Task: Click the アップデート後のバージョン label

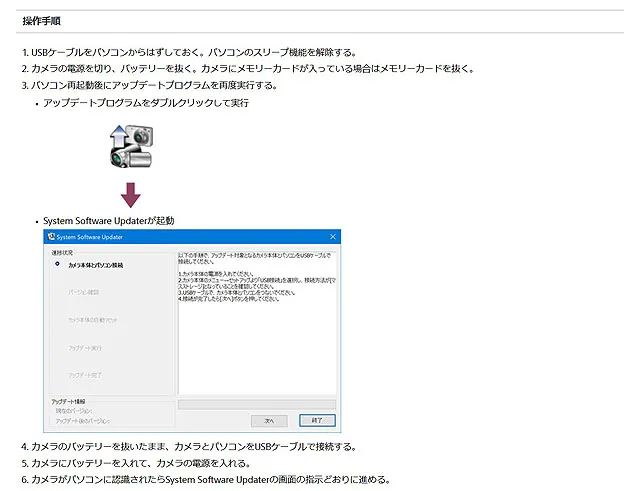Action: [83, 421]
